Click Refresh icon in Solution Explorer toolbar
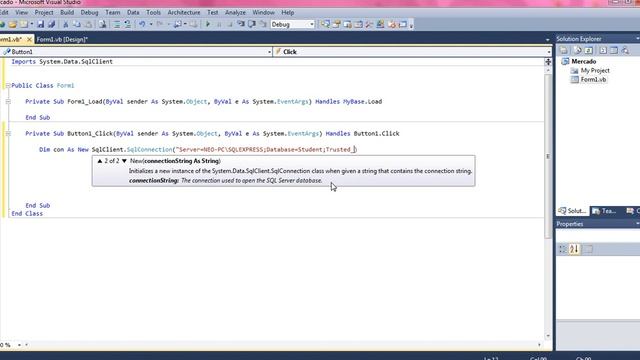Viewport: 640px width, 360px height. point(589,50)
